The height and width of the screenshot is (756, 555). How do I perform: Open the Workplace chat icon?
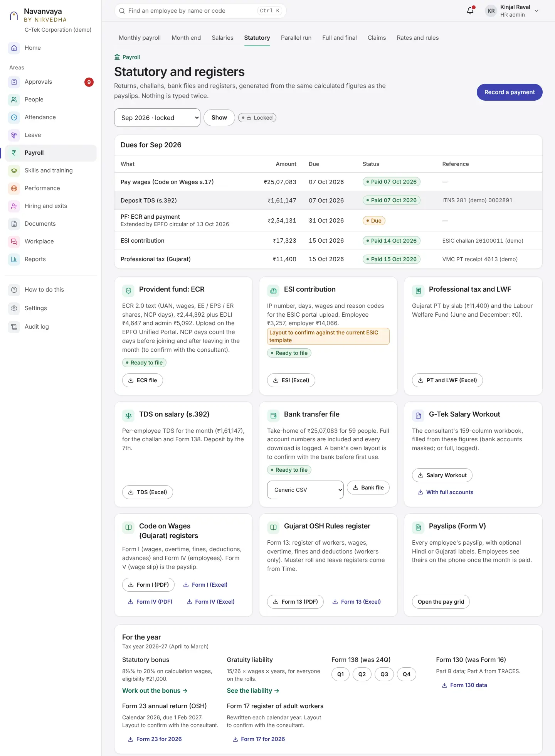coord(14,241)
